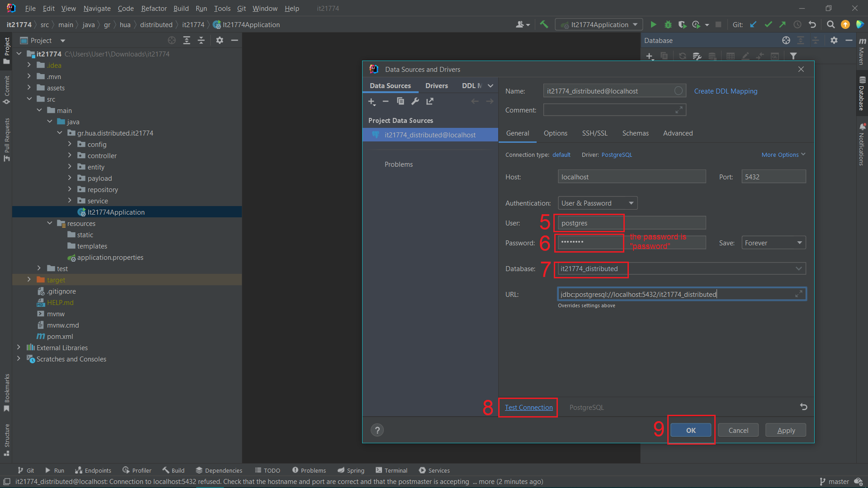The height and width of the screenshot is (488, 868).
Task: Run It21774Application with the green play icon
Action: (x=653, y=24)
